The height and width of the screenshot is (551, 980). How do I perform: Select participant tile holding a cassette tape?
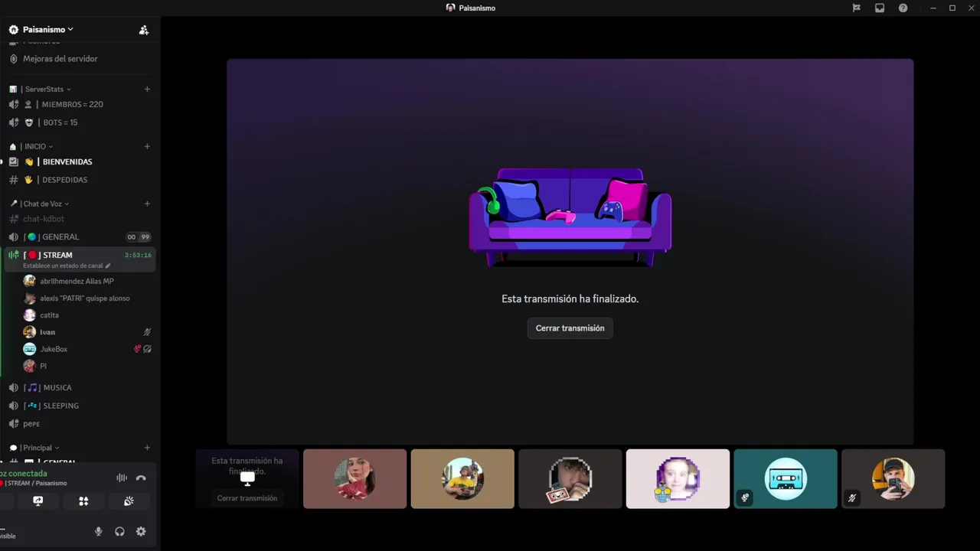pyautogui.click(x=570, y=478)
